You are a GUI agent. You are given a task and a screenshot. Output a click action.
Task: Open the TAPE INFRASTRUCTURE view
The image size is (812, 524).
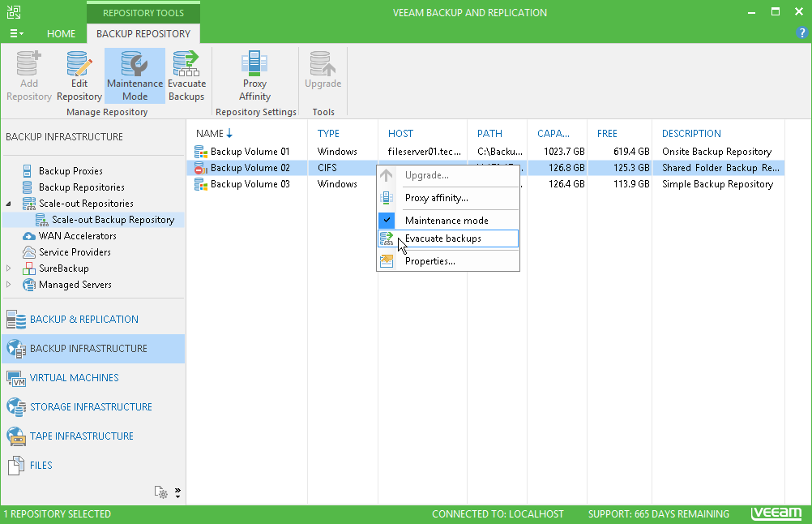coord(93,436)
